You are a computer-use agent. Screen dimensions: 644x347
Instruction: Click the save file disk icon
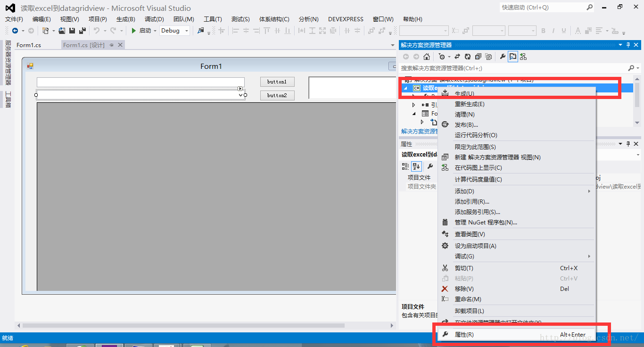pos(72,31)
